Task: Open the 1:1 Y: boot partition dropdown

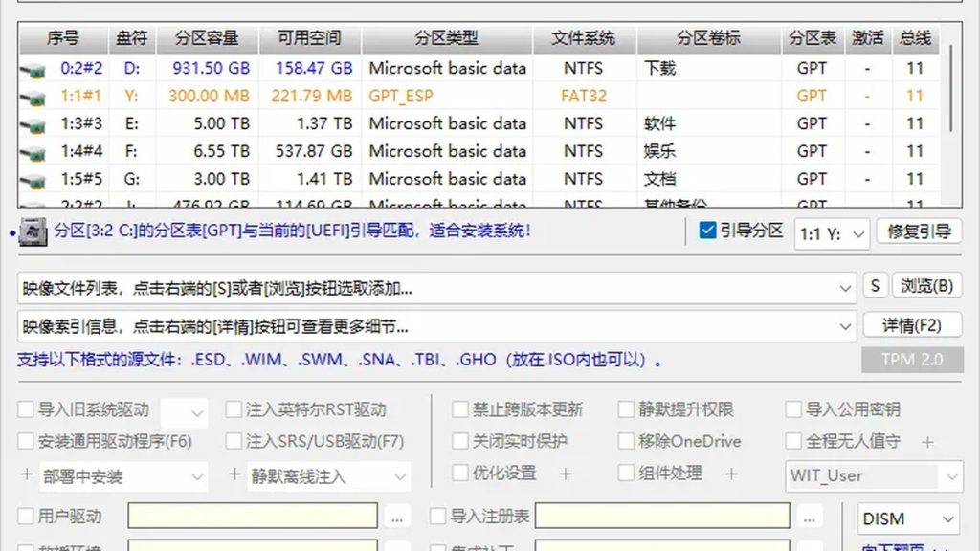Action: point(832,234)
